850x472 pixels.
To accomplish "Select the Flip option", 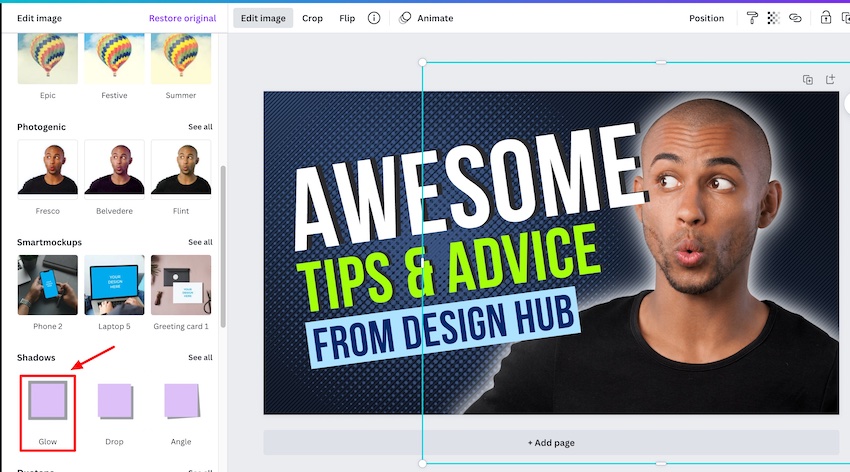I will coord(347,18).
